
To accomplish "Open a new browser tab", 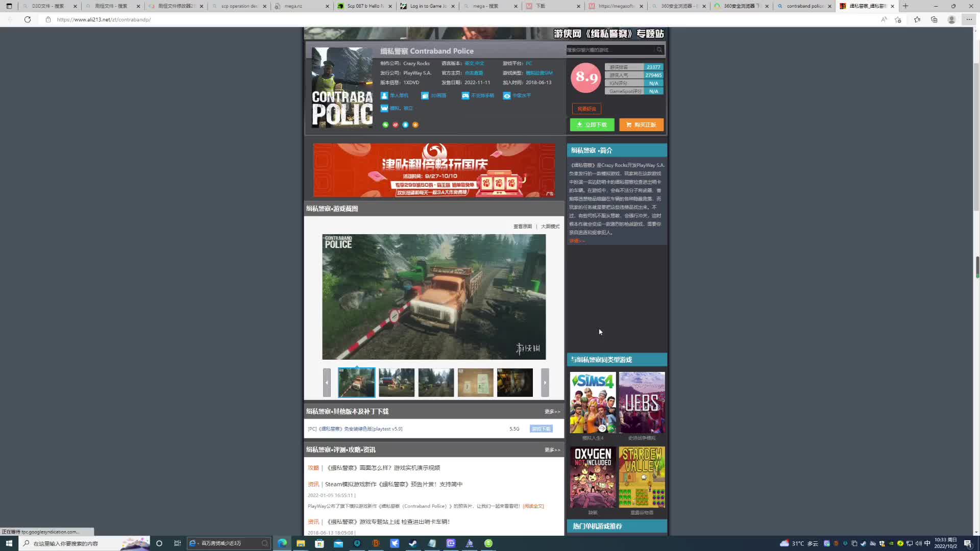I will pyautogui.click(x=905, y=6).
